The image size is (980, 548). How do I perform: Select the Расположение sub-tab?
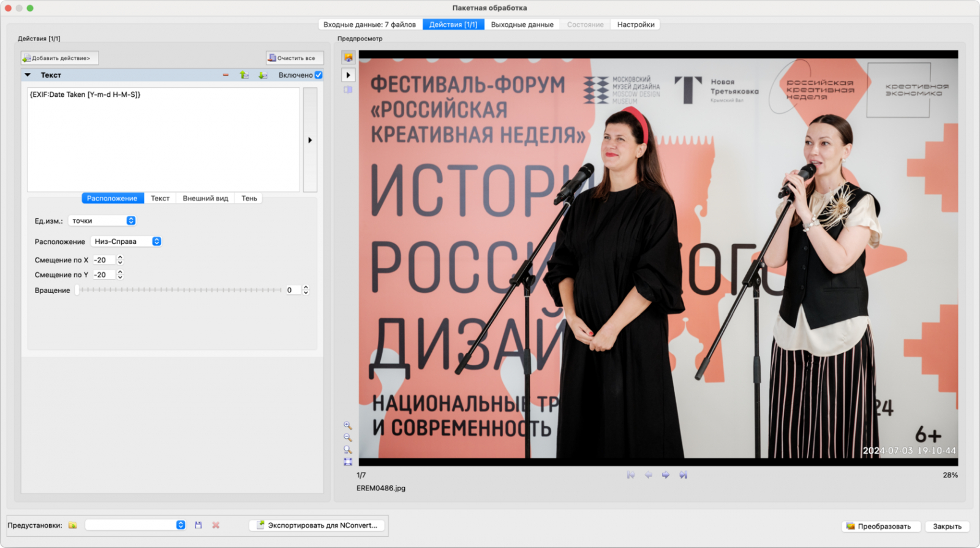113,199
